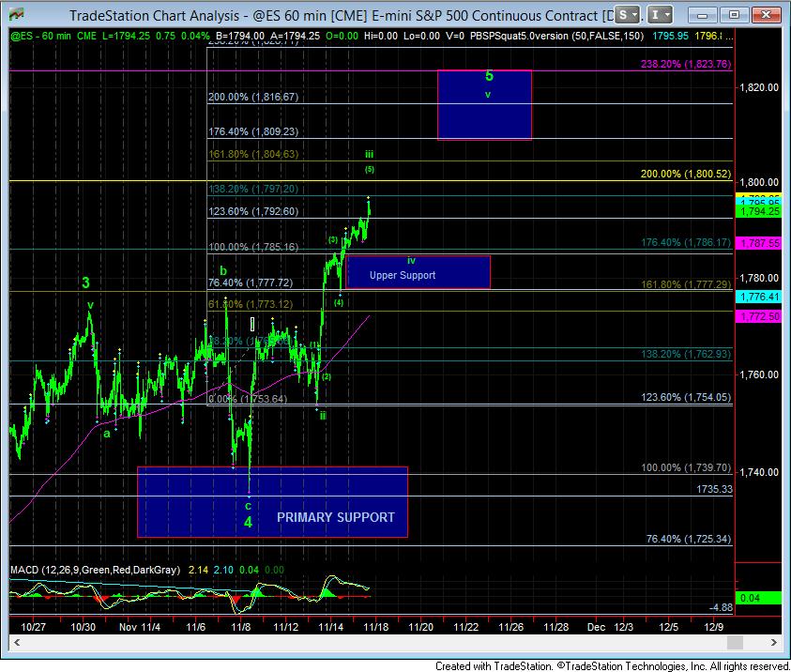The height and width of the screenshot is (672, 791).
Task: Click the wave b label
Action: [x=223, y=270]
